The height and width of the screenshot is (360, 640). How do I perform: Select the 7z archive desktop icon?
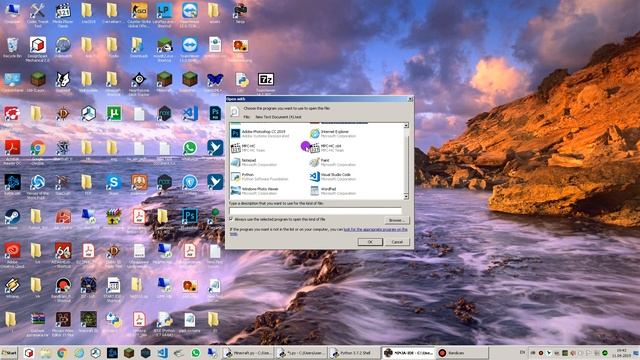click(266, 82)
